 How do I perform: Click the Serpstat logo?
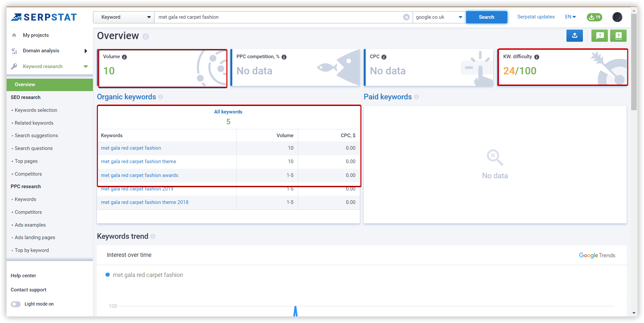tap(44, 17)
